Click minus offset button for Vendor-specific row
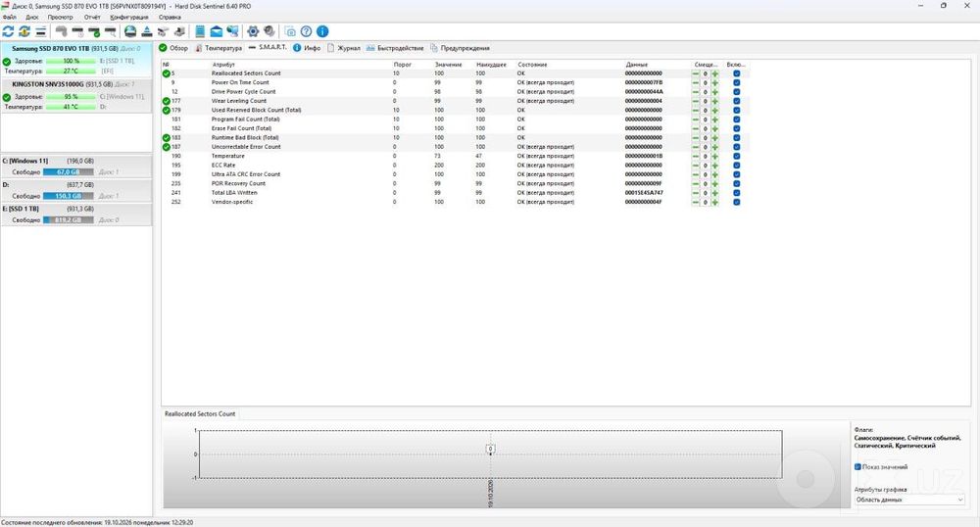 696,203
